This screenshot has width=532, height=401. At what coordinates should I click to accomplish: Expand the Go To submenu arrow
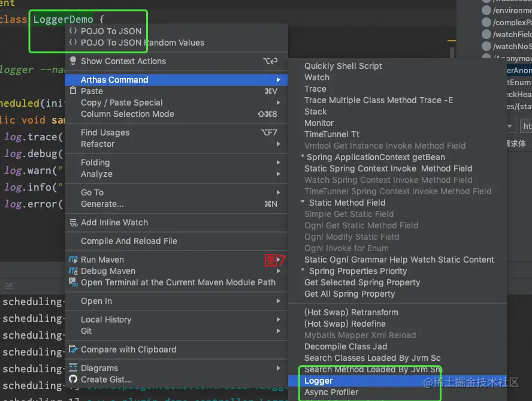click(x=278, y=192)
